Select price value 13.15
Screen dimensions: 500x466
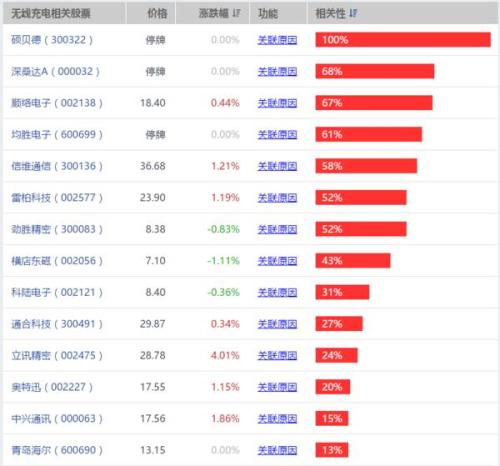(x=153, y=450)
